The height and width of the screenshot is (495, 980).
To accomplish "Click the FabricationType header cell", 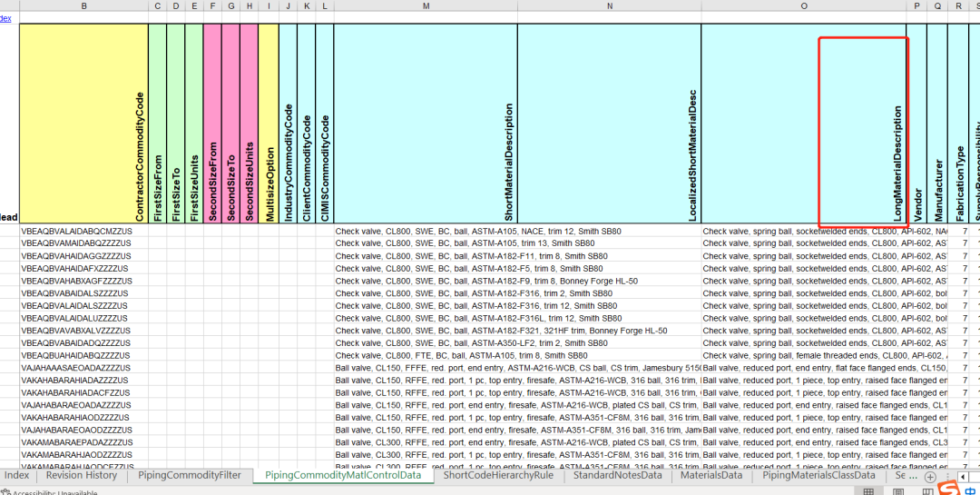I will coord(957,124).
